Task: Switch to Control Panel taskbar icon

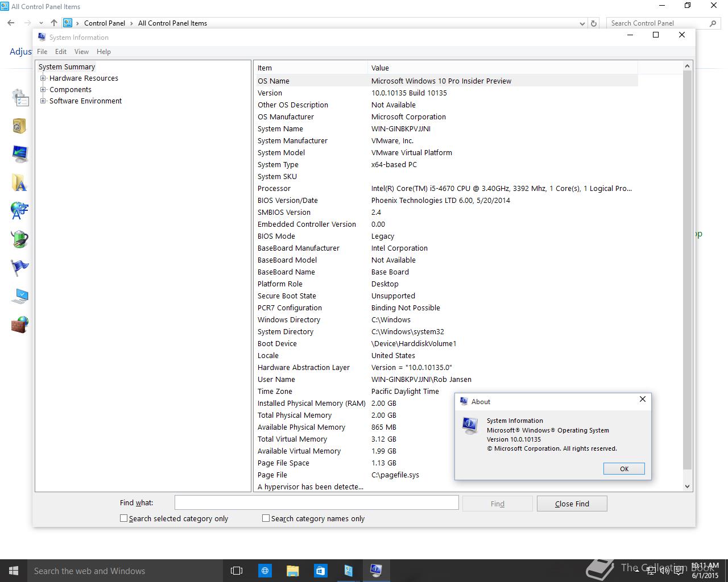Action: pyautogui.click(x=348, y=571)
